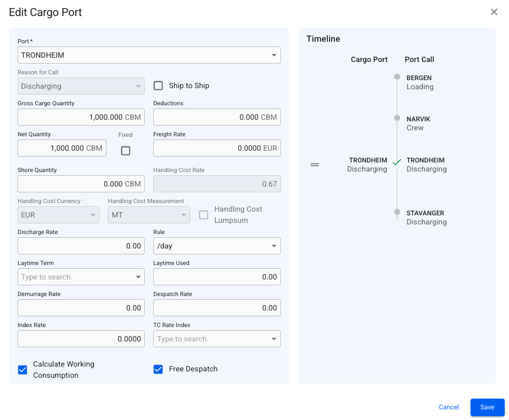Select the BERGEN Loading timeline marker
The height and width of the screenshot is (420, 509).
pyautogui.click(x=397, y=77)
